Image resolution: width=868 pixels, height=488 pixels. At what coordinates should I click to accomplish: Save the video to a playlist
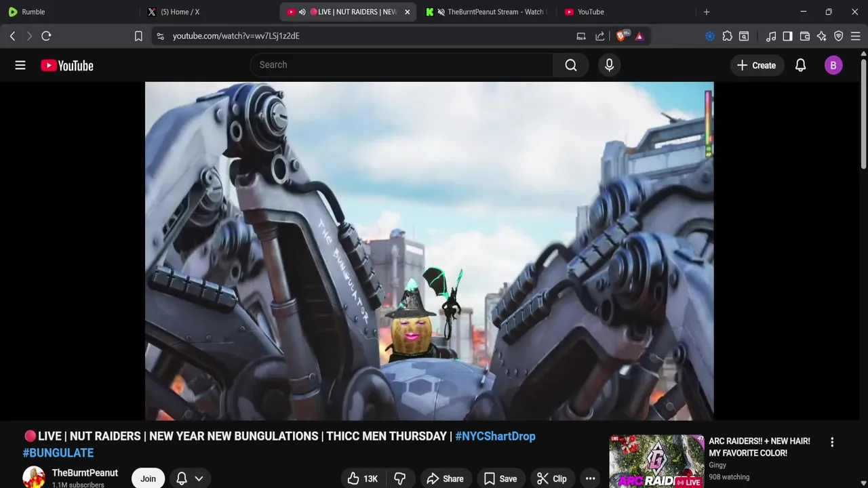[x=500, y=479]
